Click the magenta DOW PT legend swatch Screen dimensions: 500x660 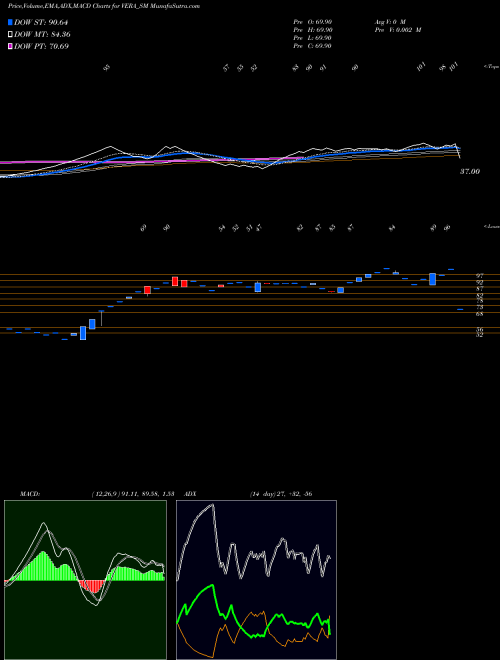(x=10, y=46)
